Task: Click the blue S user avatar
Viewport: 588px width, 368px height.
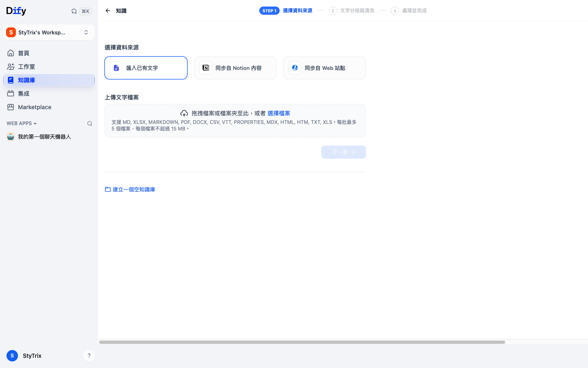Action: 12,356
